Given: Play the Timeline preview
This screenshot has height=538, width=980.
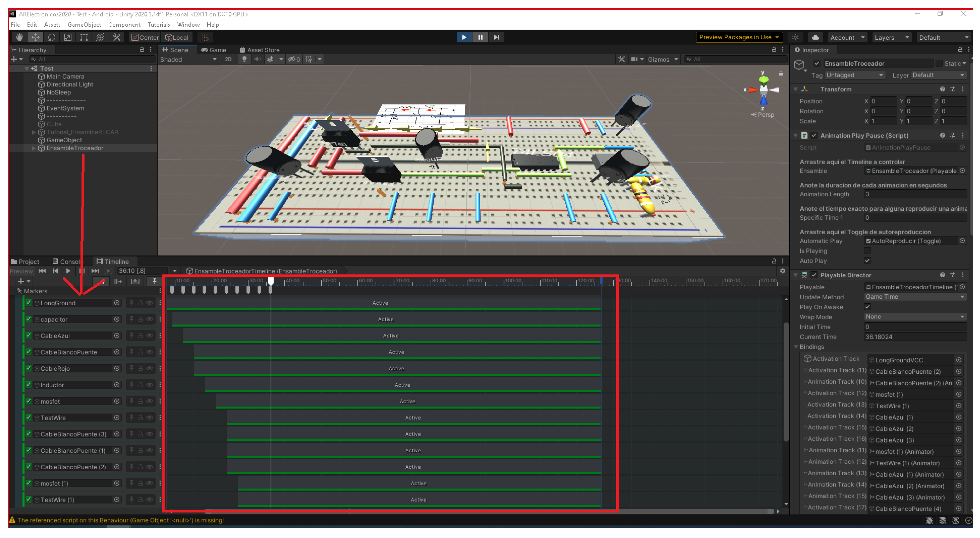Looking at the screenshot, I should tap(68, 271).
